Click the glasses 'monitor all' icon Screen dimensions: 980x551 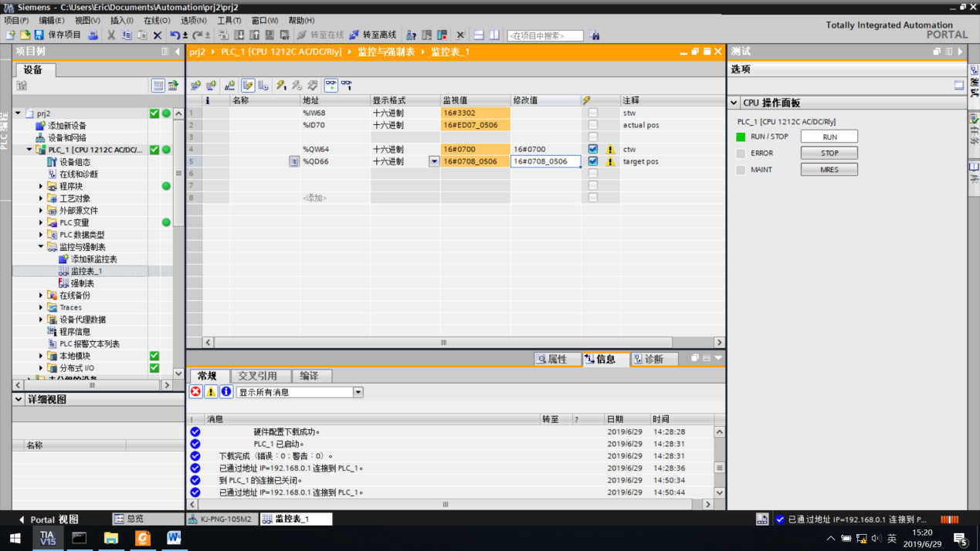pyautogui.click(x=331, y=86)
